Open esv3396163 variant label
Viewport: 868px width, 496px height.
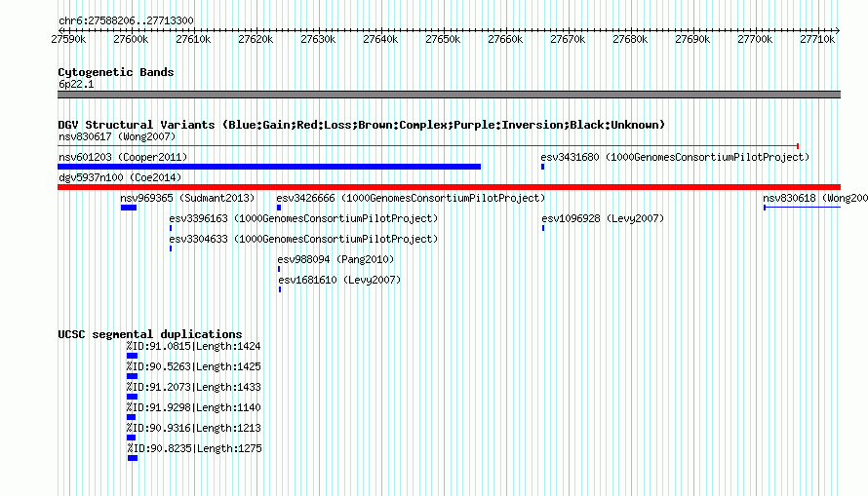click(x=303, y=218)
